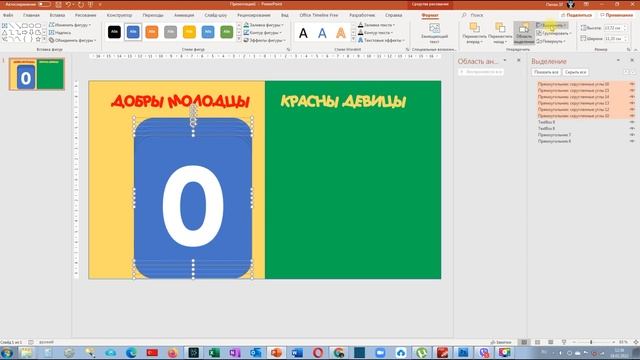This screenshot has height=360, width=640.
Task: Apply the blue WordArt letter A style
Action: 322,33
